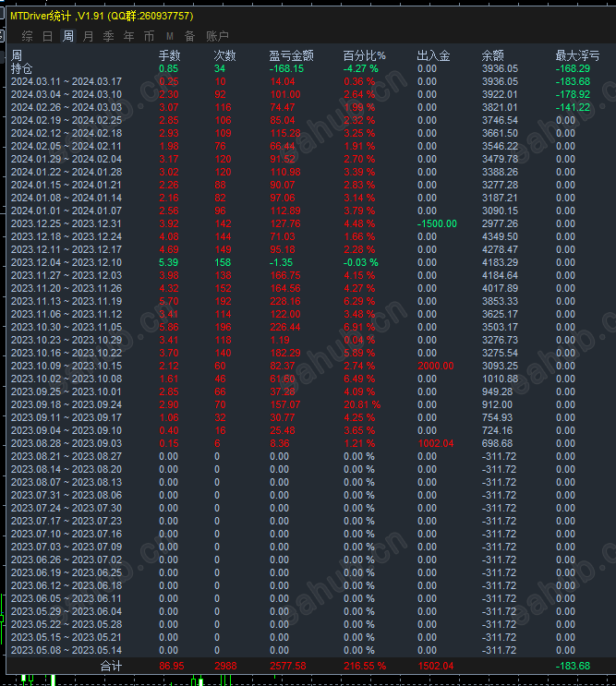Click the 出入金 column header
Image resolution: width=616 pixels, height=686 pixels.
coord(433,55)
